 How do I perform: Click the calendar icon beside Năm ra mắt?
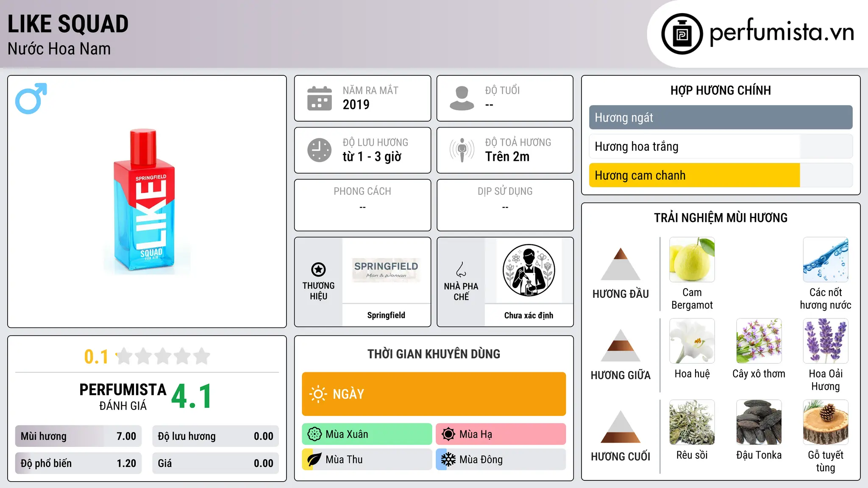(319, 98)
